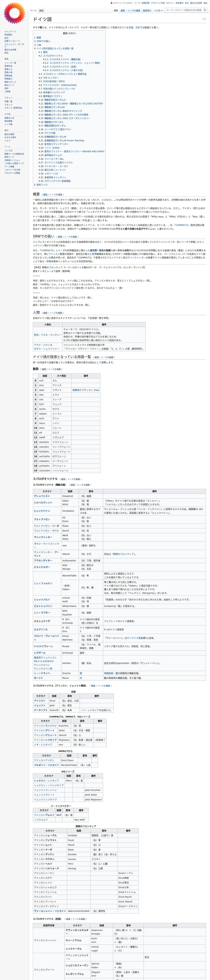210x980 pixels.
Task: Open the エルシュナイデ link in the table
Action: tap(42, 621)
